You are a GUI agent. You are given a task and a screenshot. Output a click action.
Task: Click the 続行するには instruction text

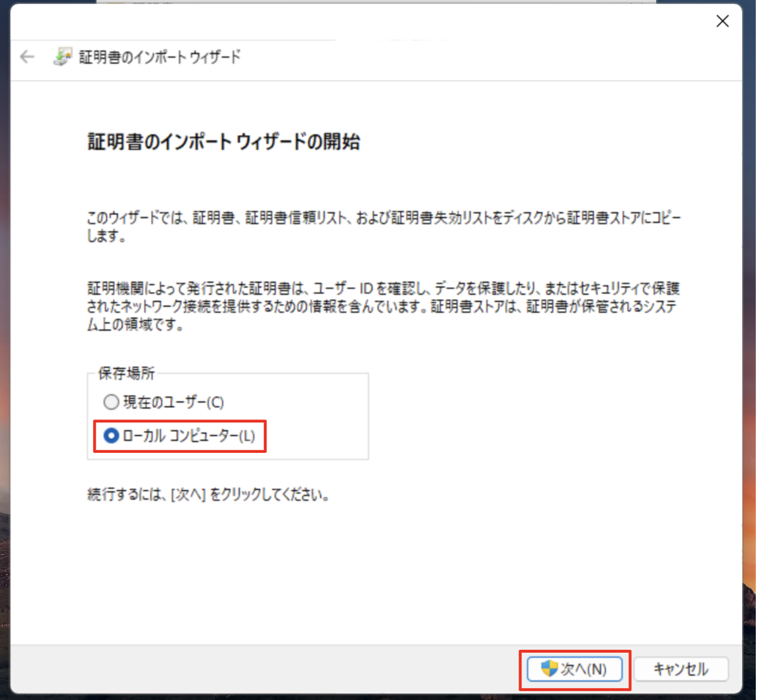(208, 495)
